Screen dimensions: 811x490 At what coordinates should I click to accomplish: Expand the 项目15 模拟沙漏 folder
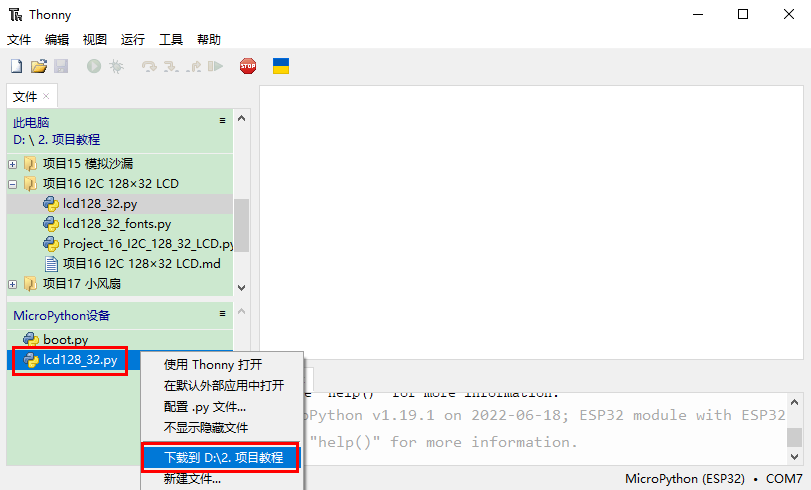pos(13,164)
